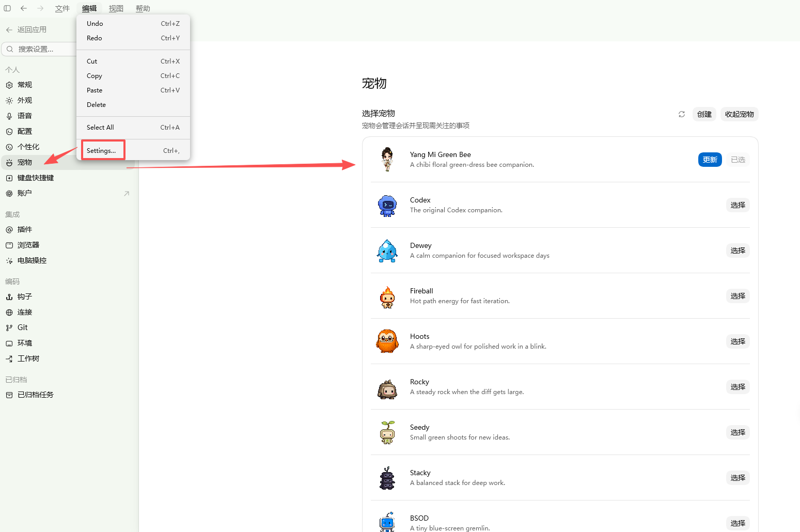Choose Select All menu entry

[133, 128]
